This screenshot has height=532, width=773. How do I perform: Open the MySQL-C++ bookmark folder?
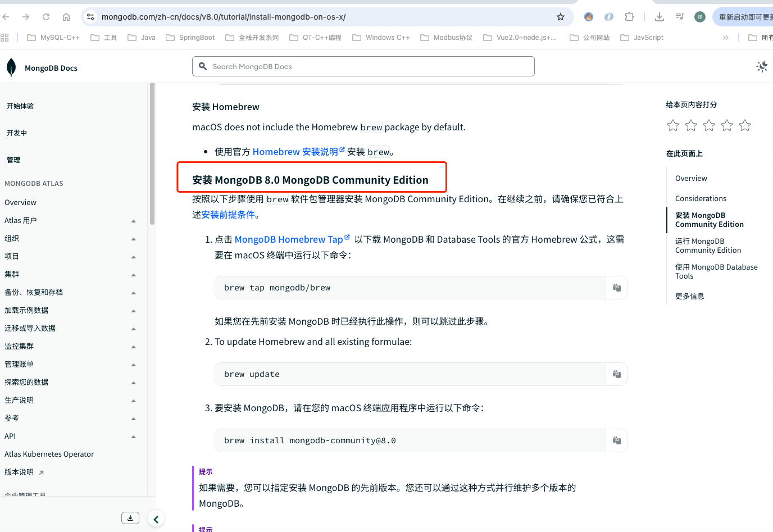coord(53,38)
